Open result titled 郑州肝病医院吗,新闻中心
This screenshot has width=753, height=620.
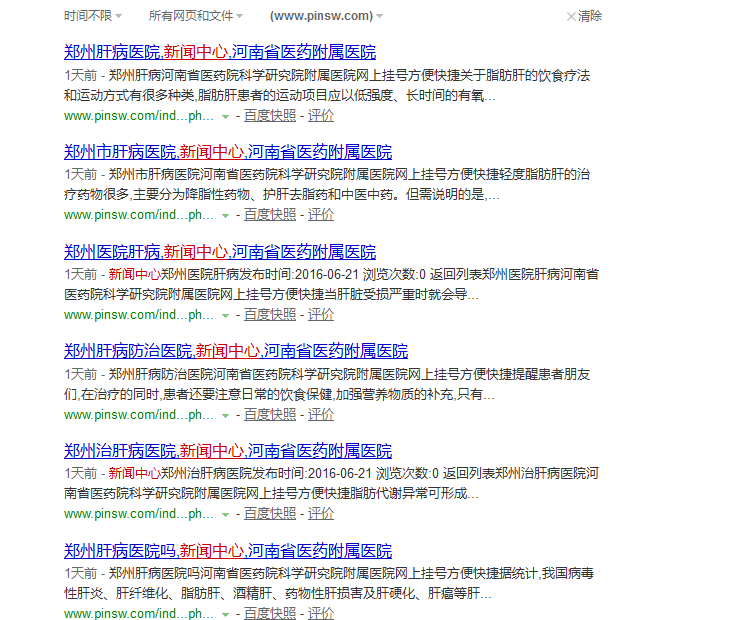228,551
